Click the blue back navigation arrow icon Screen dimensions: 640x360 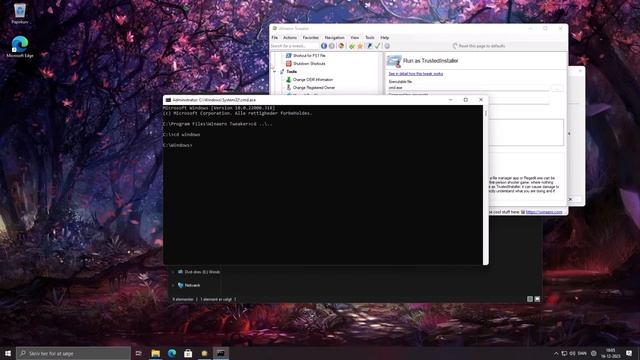324,46
